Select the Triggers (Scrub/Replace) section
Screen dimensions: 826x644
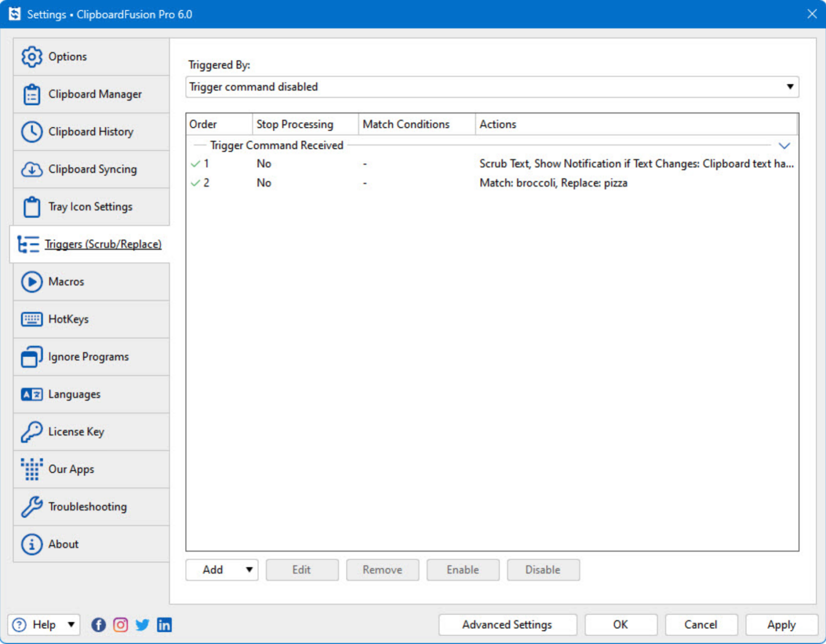click(x=90, y=244)
